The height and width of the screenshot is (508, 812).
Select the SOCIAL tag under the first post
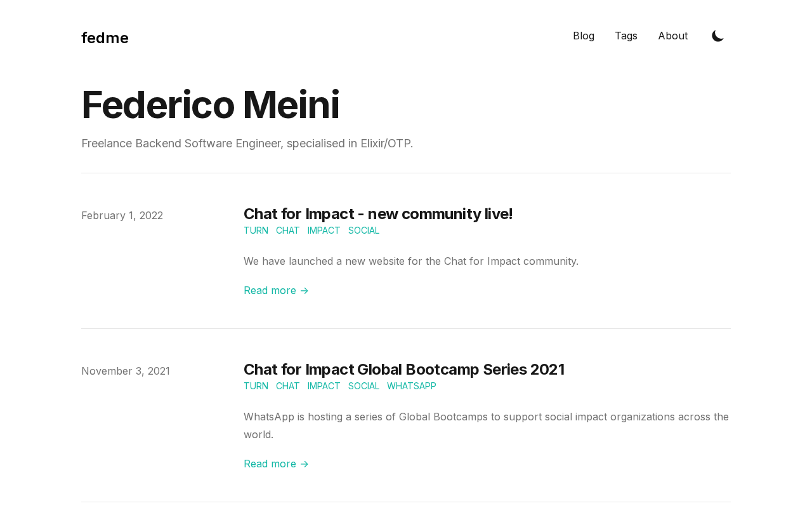363,231
